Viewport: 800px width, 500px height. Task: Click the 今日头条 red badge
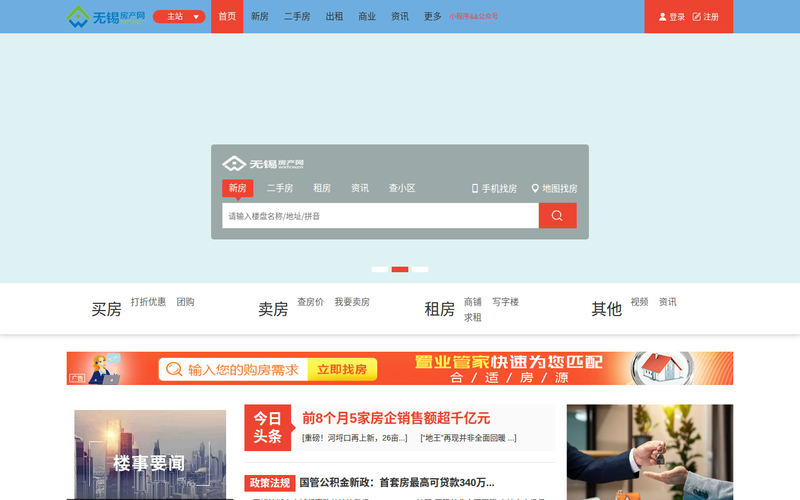(268, 428)
